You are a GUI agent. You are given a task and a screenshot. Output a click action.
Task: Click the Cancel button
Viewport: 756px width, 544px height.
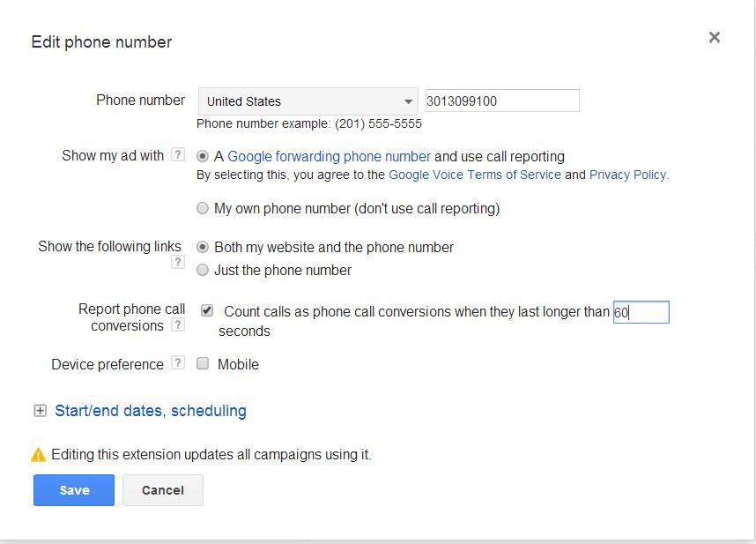coord(163,490)
